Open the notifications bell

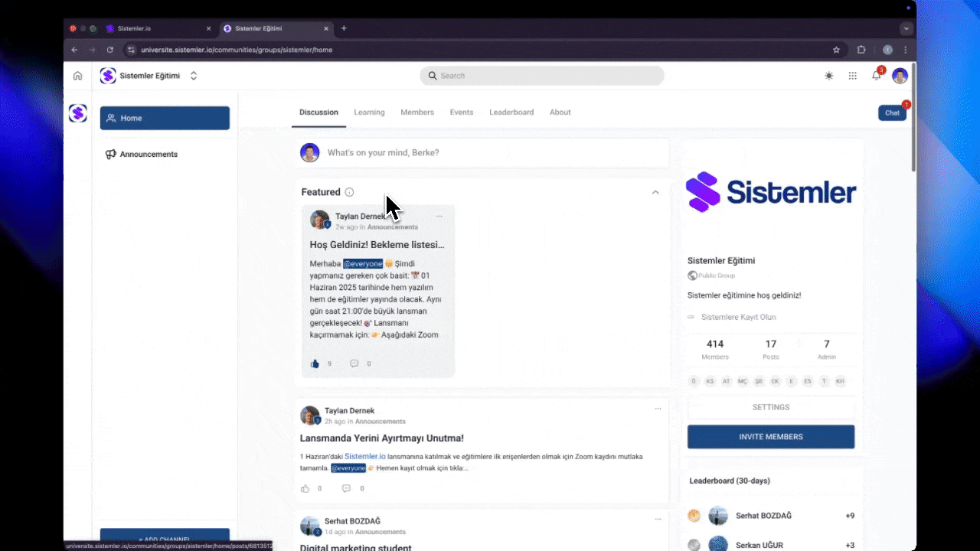pos(877,76)
